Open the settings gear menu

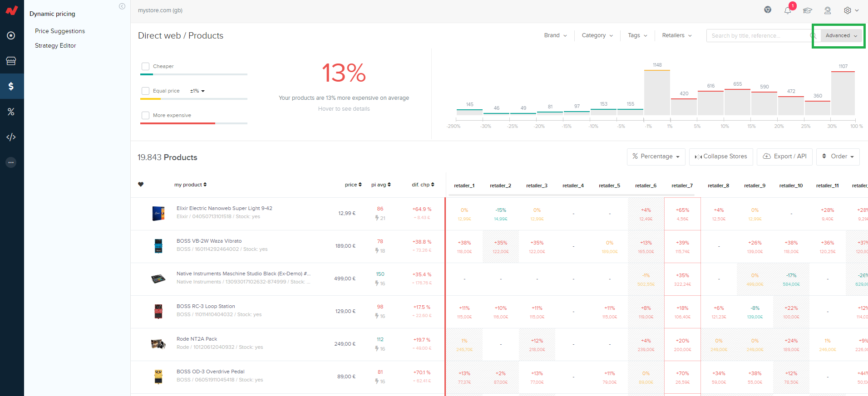851,10
